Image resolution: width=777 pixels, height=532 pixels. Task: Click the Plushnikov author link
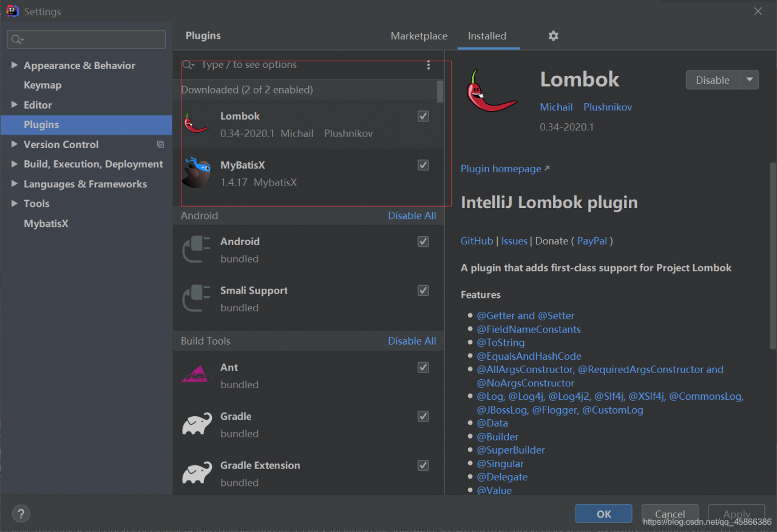tap(608, 107)
